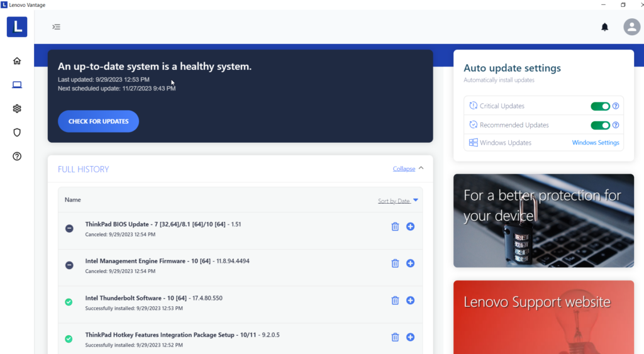Click 'Canceled: 9/29/2023 12:54 PM' under BIOS Update
This screenshot has width=644, height=354.
click(x=120, y=235)
